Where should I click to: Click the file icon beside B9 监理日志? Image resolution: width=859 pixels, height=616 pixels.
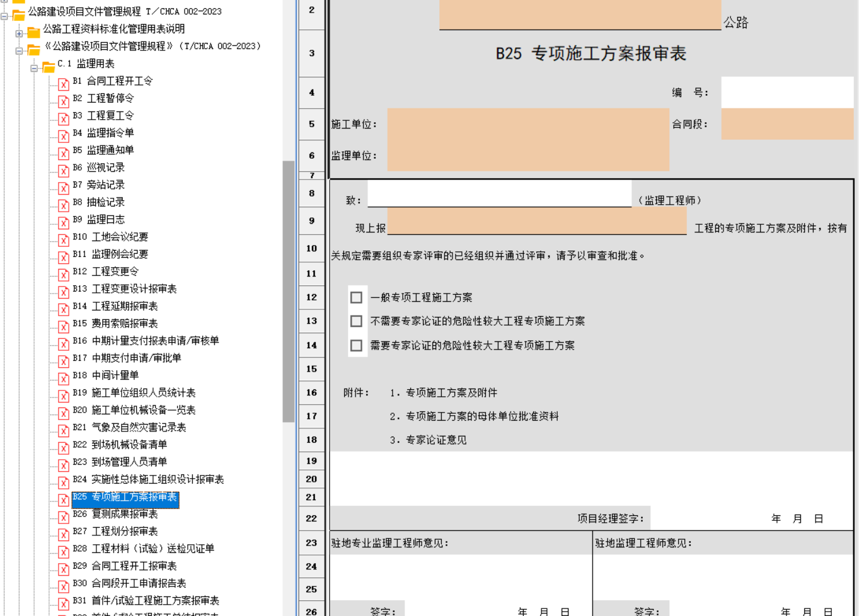click(64, 222)
